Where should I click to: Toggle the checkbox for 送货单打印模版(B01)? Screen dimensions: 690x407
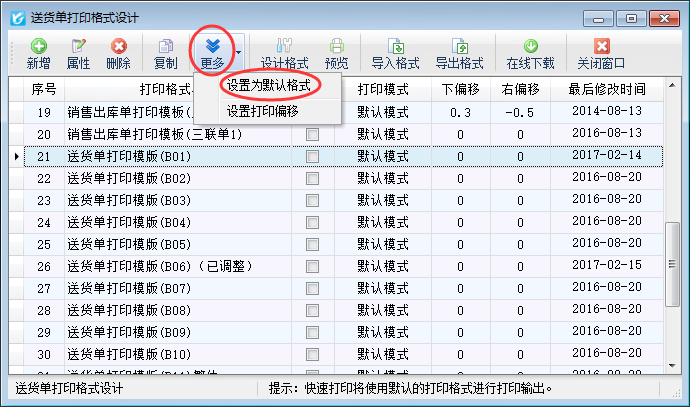313,157
